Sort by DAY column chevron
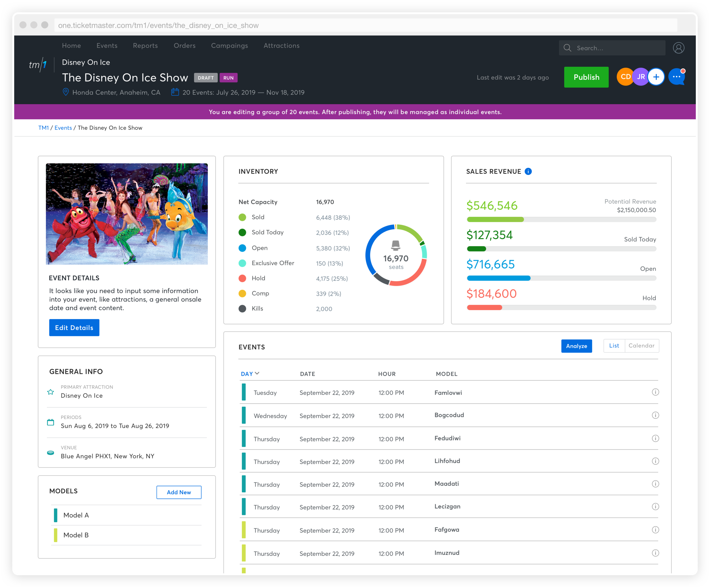Image resolution: width=710 pixels, height=588 pixels. pos(257,373)
